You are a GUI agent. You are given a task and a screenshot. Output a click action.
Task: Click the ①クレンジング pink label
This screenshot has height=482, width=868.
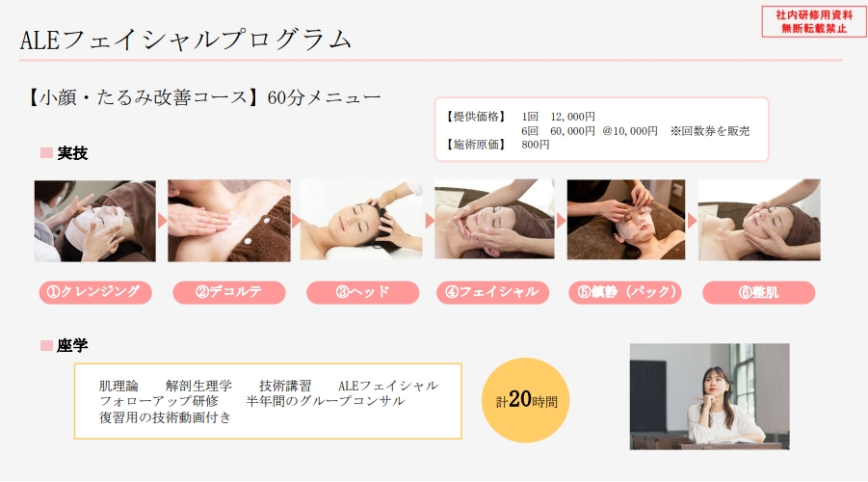(x=95, y=292)
